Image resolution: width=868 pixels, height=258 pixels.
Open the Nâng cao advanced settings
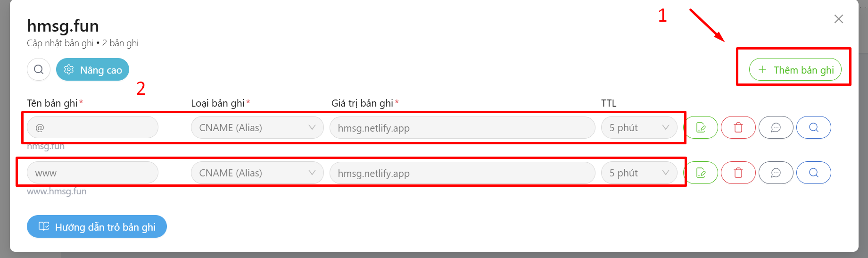click(x=92, y=70)
